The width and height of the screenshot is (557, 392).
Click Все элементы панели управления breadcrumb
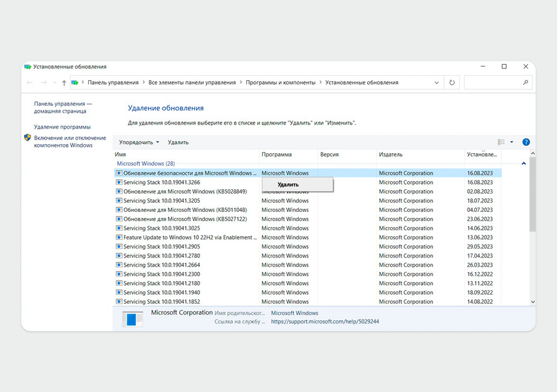tap(192, 82)
